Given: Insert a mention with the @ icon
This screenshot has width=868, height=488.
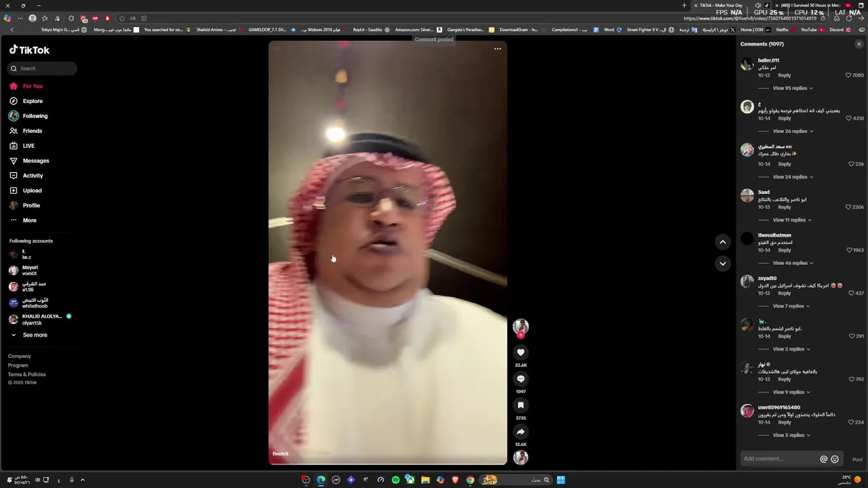Looking at the screenshot, I should [x=824, y=459].
